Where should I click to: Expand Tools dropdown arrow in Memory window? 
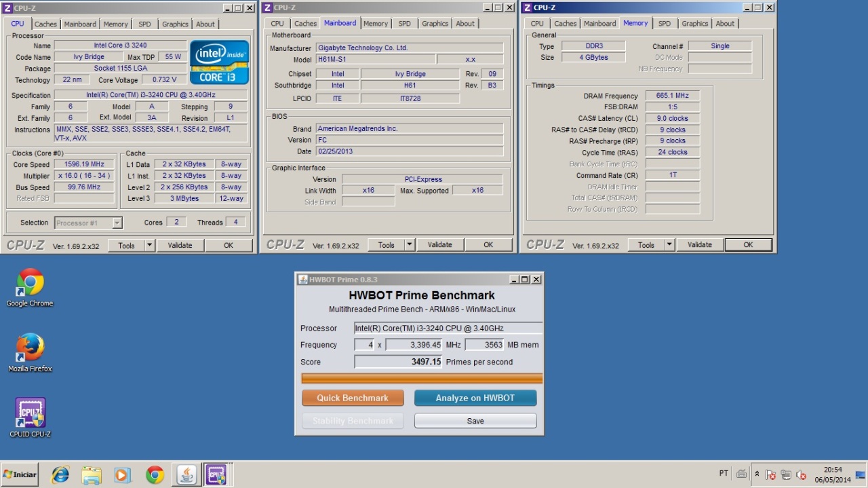669,245
